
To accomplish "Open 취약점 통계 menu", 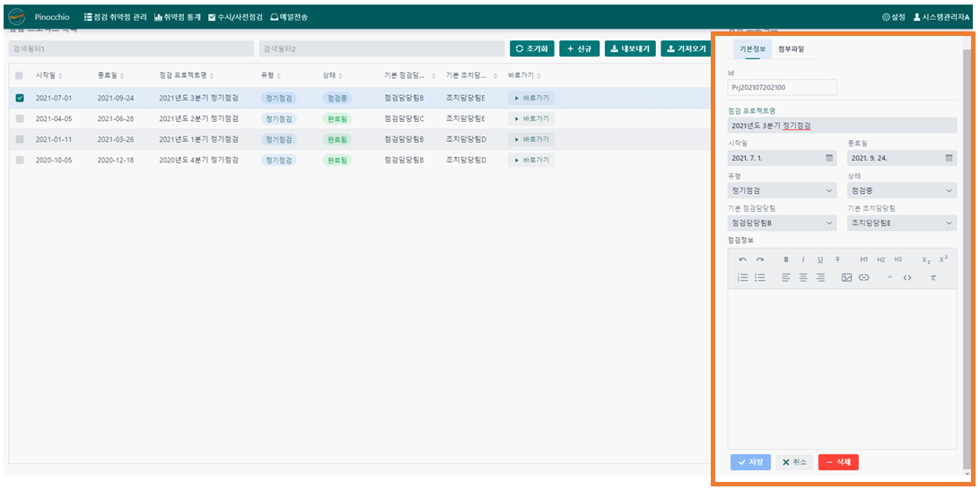I will click(178, 18).
